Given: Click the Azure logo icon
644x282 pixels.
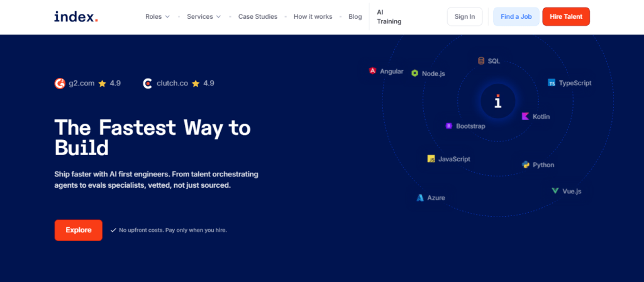Looking at the screenshot, I should [x=419, y=198].
